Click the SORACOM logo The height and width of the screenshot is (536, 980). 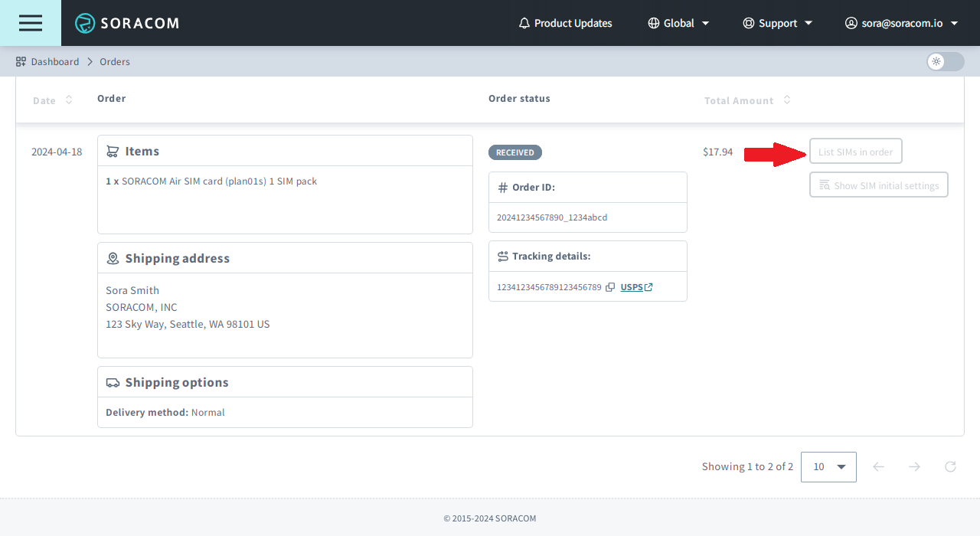click(x=127, y=23)
